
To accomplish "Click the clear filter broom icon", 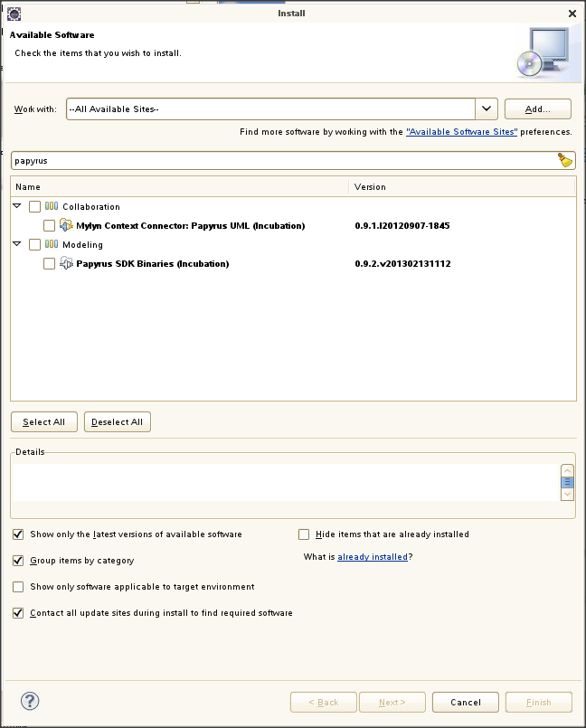I will 565,160.
